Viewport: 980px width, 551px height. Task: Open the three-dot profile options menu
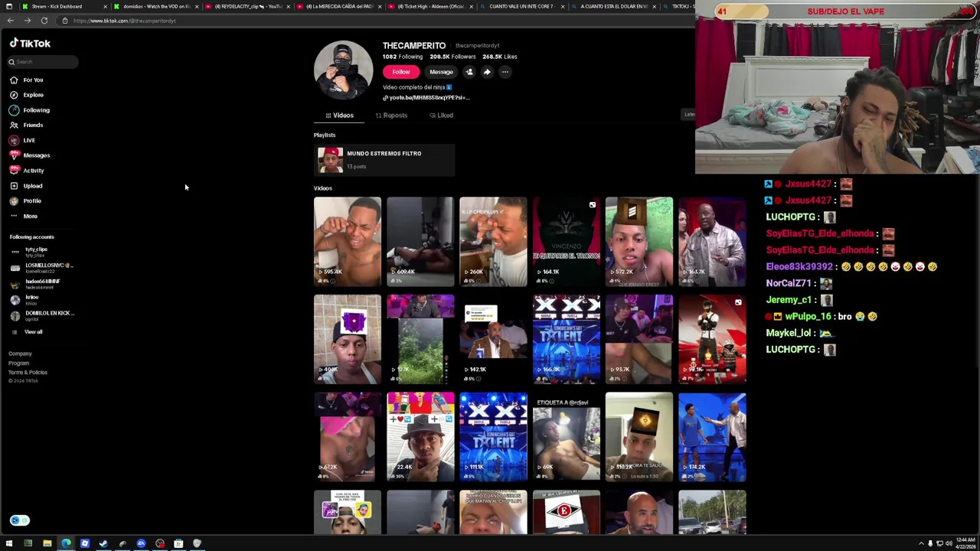point(505,72)
